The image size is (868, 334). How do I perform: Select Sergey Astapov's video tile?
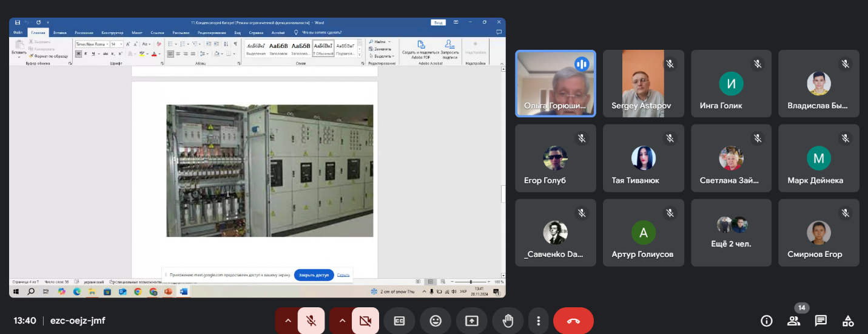(644, 83)
